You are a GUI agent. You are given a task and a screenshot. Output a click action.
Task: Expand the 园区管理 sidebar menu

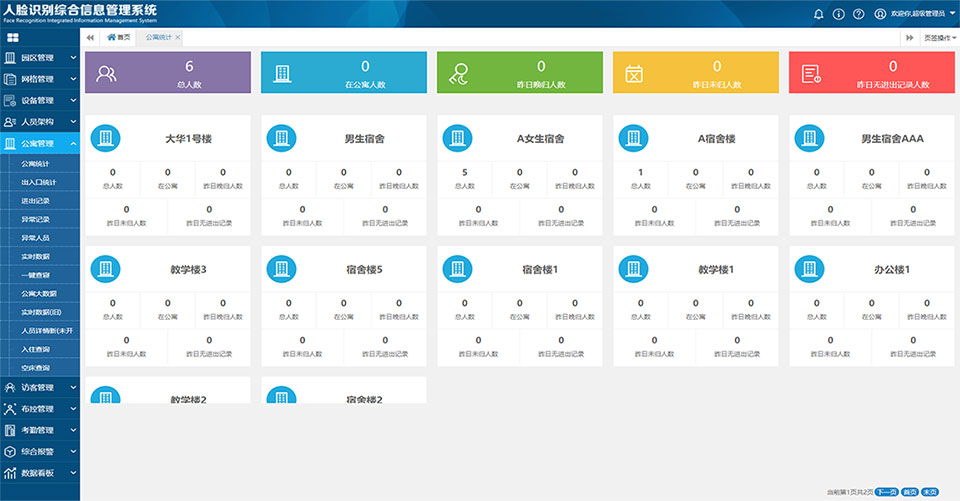40,58
